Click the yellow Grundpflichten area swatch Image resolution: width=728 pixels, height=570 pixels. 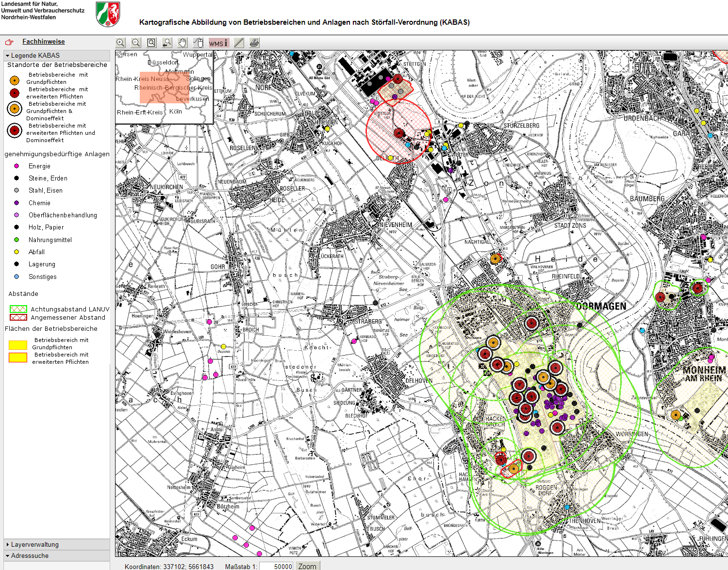click(x=18, y=345)
